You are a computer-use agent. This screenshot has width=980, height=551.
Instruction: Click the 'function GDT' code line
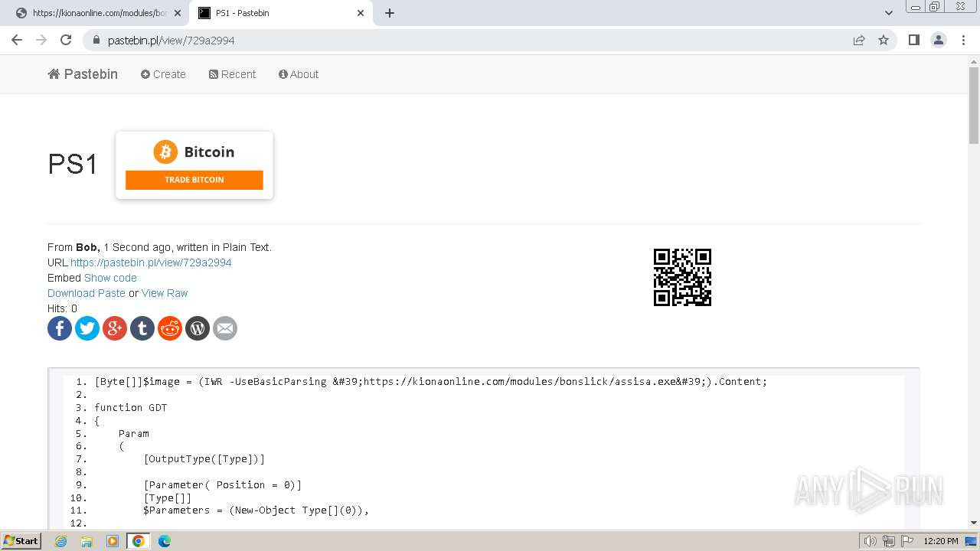tap(131, 407)
